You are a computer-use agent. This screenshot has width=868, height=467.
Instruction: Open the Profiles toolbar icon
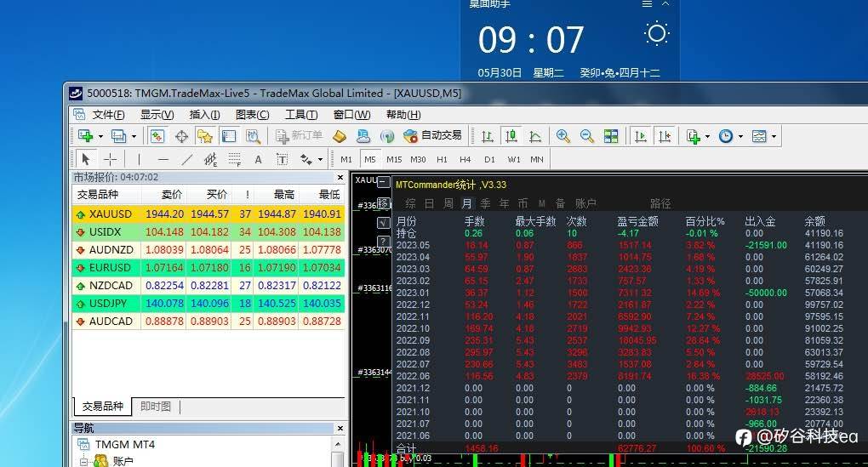coord(118,136)
